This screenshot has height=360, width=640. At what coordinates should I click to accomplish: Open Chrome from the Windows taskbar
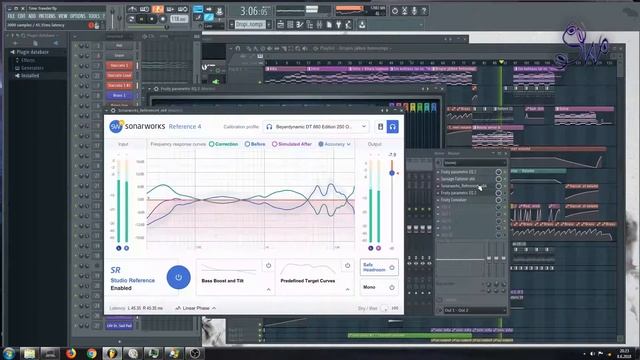click(x=91, y=353)
